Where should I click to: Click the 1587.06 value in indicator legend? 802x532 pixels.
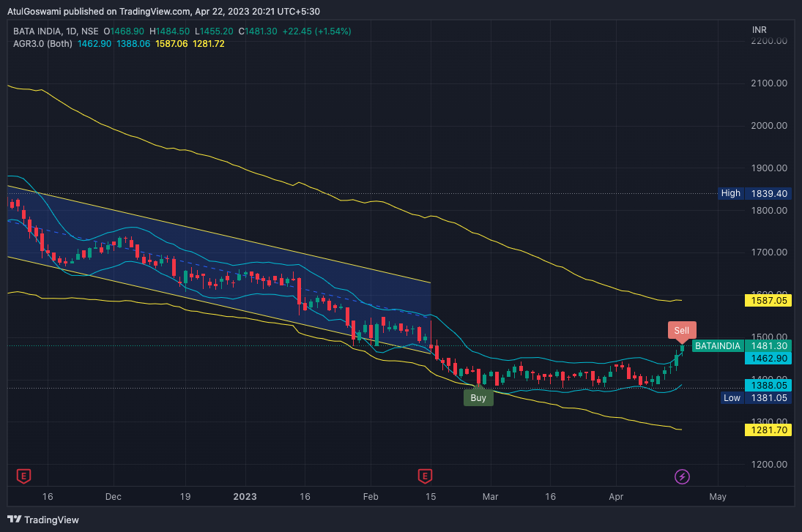(x=171, y=44)
